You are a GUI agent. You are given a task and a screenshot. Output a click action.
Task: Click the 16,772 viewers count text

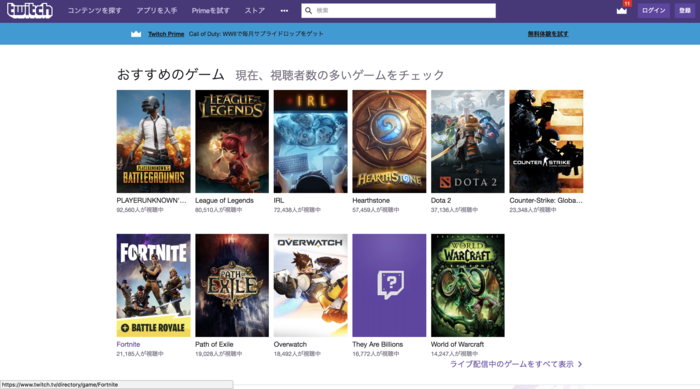click(x=376, y=354)
